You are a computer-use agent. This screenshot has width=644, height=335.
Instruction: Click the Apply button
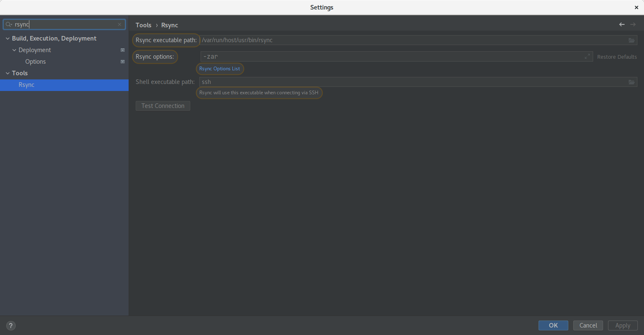coord(622,325)
